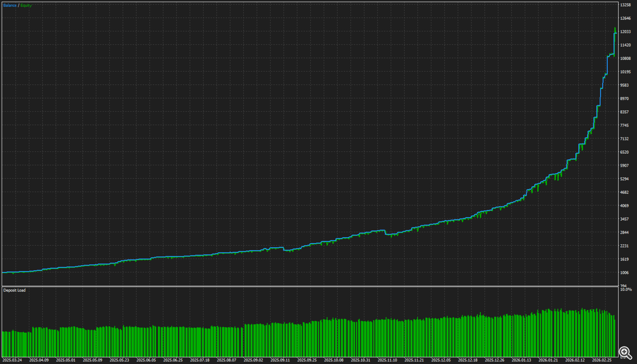The image size is (637, 364).
Task: Click the 1619 axis value
Action: click(x=624, y=259)
